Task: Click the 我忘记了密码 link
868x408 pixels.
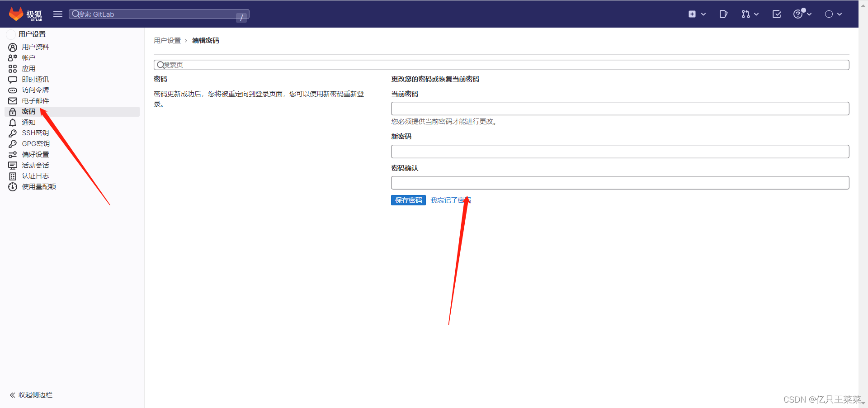Action: click(451, 200)
